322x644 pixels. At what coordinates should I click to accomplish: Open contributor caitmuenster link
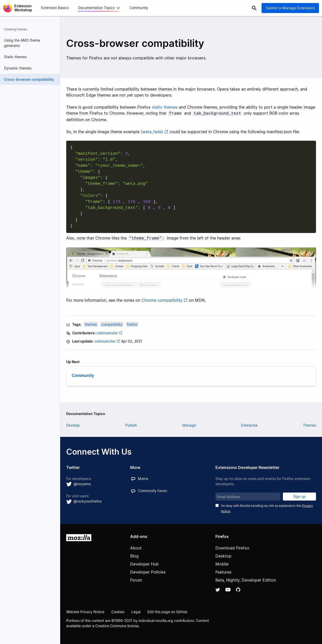pyautogui.click(x=107, y=333)
